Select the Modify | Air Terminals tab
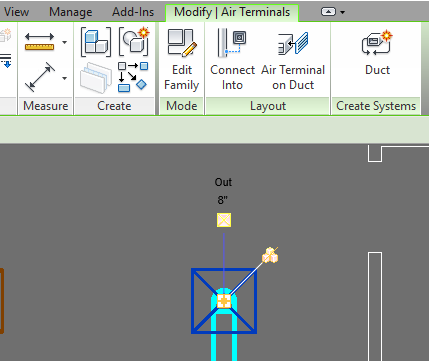Viewport: 429px width, 361px height. tap(232, 12)
